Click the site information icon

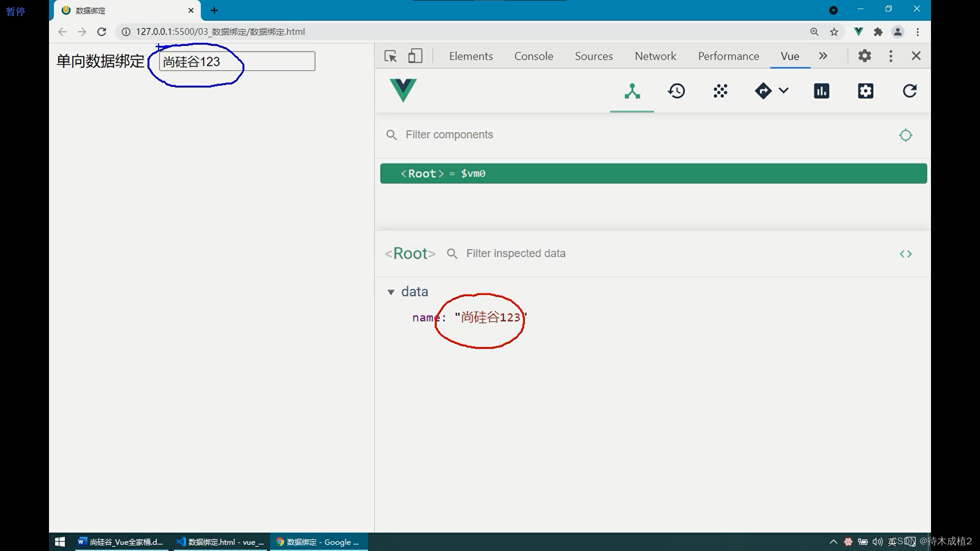coord(126,32)
